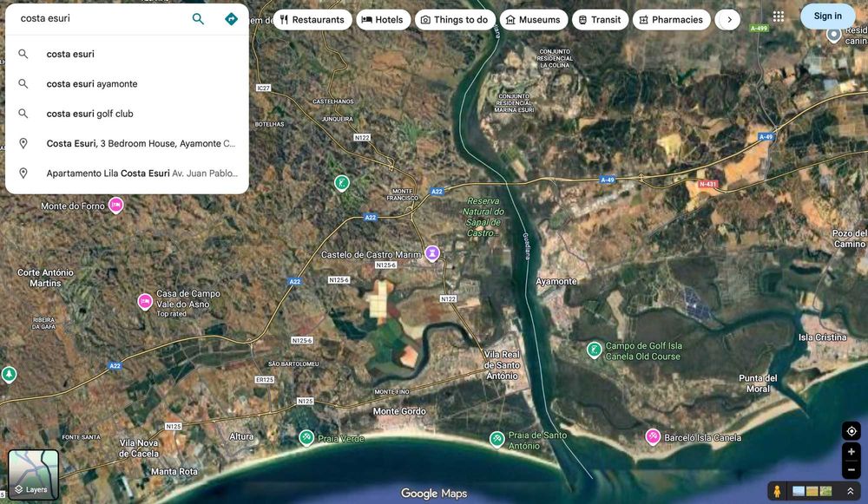Focus the search box containing 'costa esuri'
Image resolution: width=868 pixels, height=504 pixels.
(x=102, y=18)
